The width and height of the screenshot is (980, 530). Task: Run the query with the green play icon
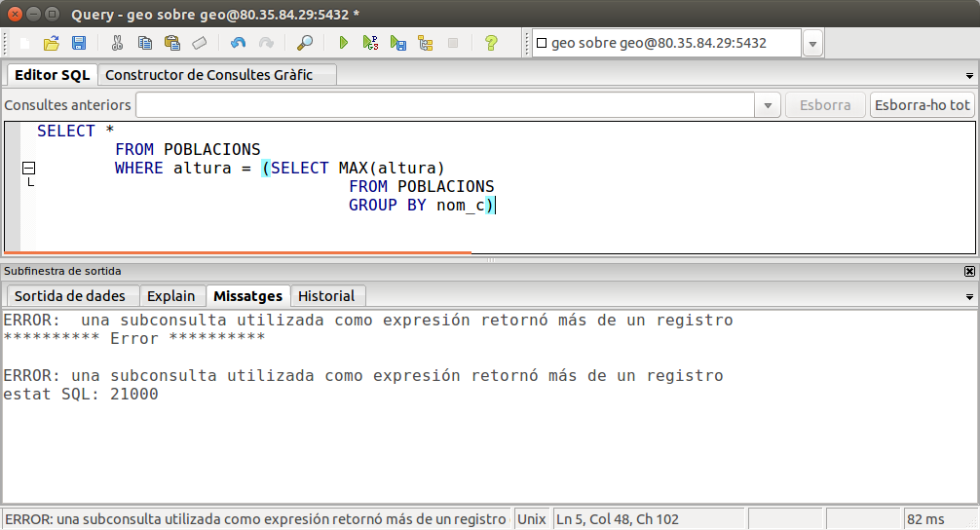[x=343, y=43]
